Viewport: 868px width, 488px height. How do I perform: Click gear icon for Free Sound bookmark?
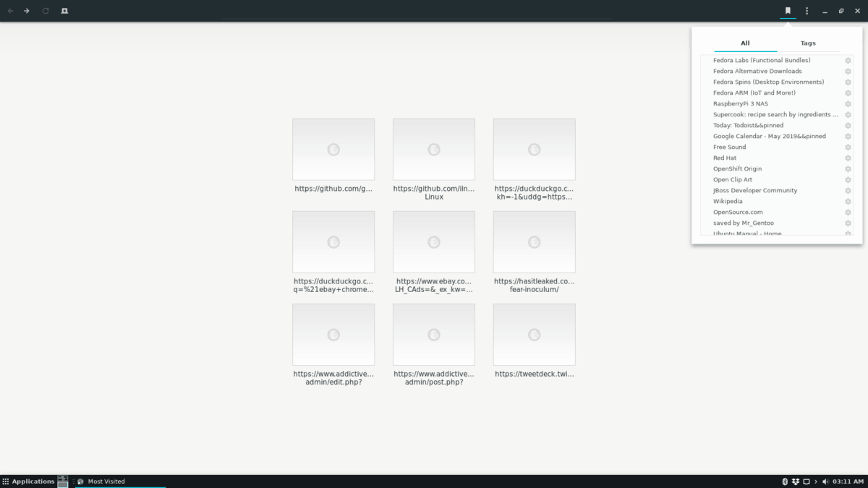pos(848,147)
